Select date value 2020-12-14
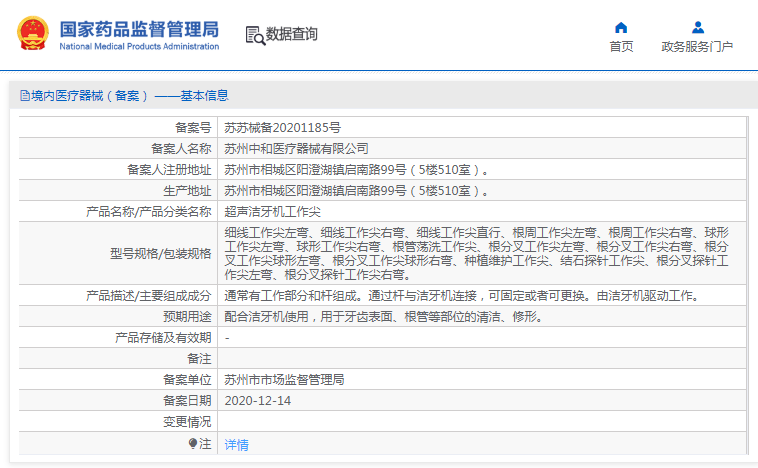Viewport: 758px width, 468px height. pyautogui.click(x=258, y=401)
